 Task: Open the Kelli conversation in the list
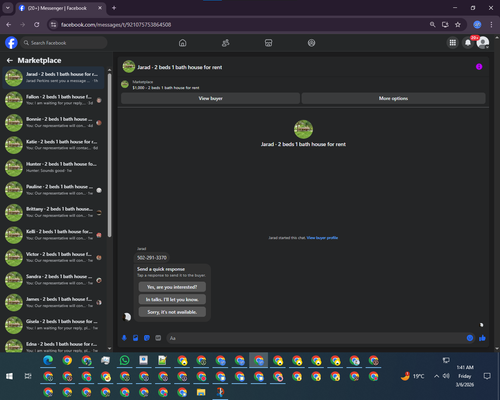(x=53, y=235)
